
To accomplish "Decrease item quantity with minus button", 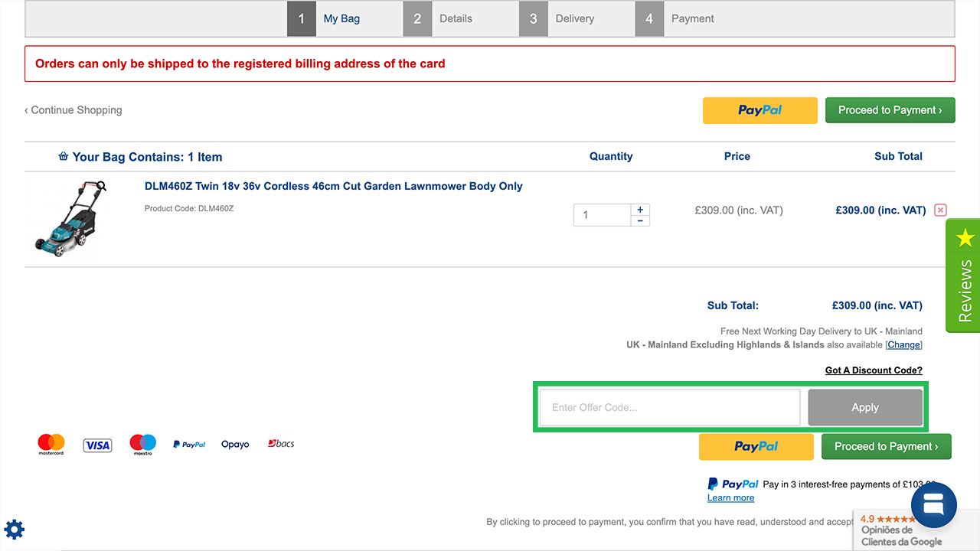I will click(x=640, y=220).
